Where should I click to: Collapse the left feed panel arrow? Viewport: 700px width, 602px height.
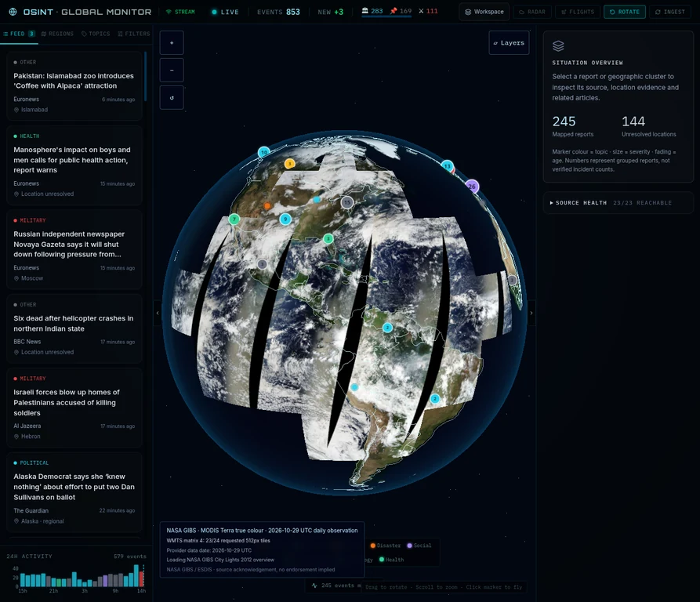tap(157, 313)
